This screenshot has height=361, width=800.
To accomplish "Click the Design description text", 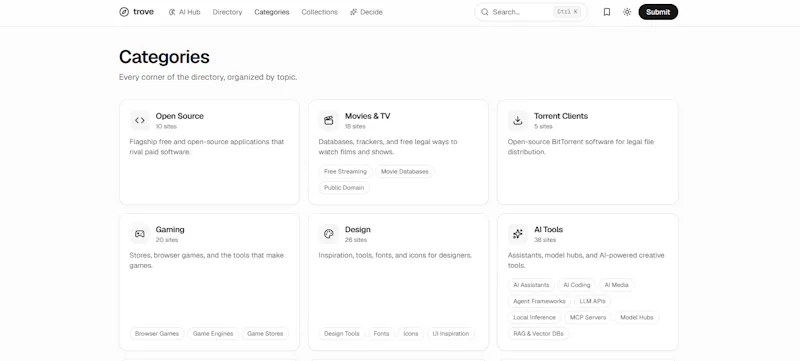I will [395, 255].
